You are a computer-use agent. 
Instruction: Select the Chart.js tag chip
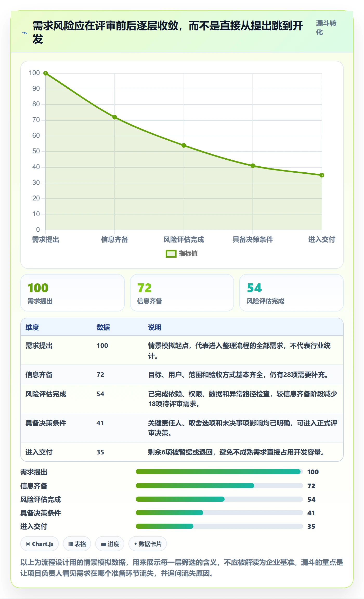pos(40,544)
